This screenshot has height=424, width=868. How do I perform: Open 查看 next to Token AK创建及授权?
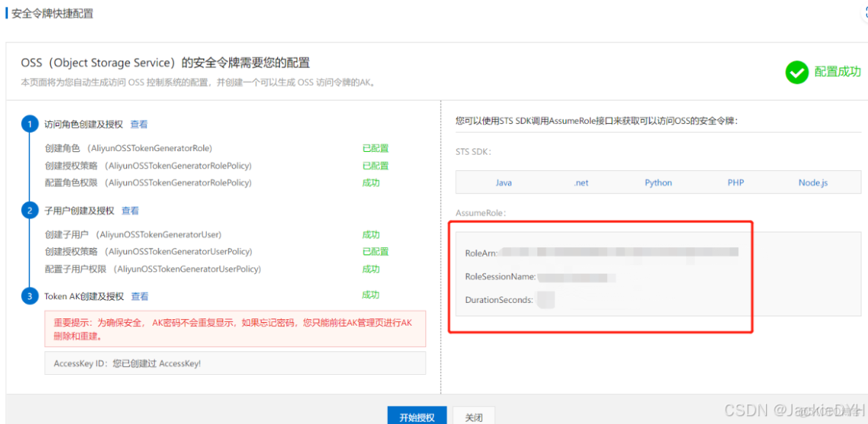[x=139, y=295]
